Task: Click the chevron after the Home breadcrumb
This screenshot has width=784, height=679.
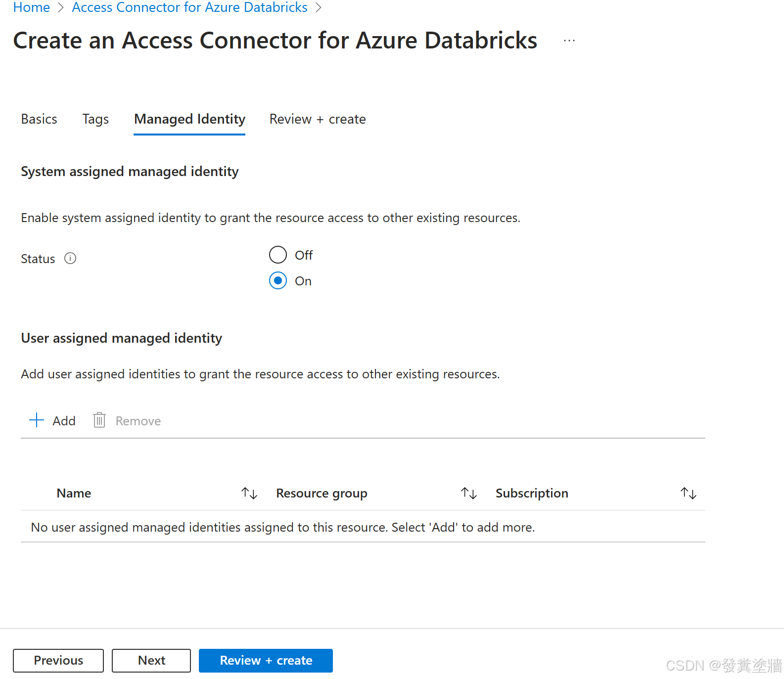Action: (x=61, y=8)
